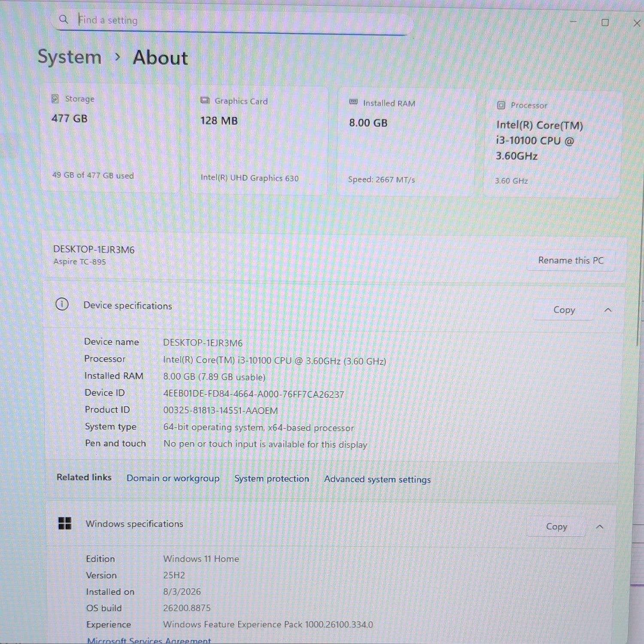This screenshot has width=644, height=644.
Task: Select the Speed: 2667 MT/s text
Action: point(381,179)
